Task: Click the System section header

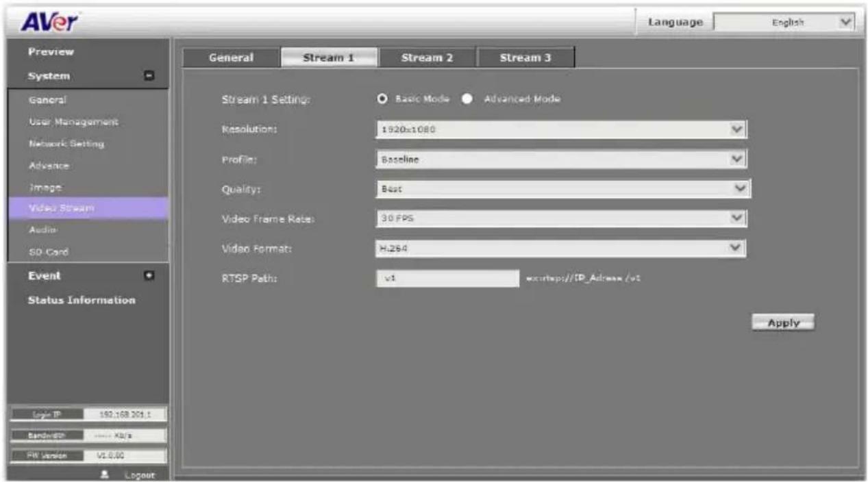Action: coord(49,77)
